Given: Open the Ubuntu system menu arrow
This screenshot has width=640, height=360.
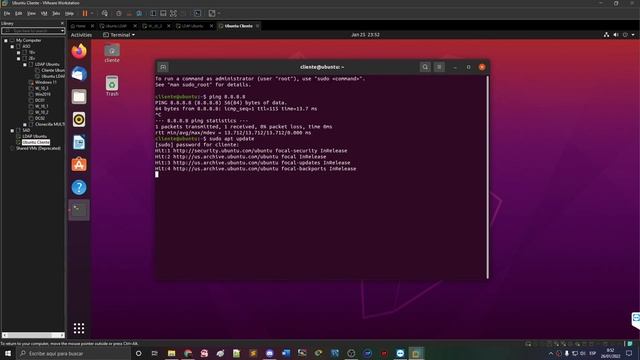Looking at the screenshot, I should coord(633,35).
